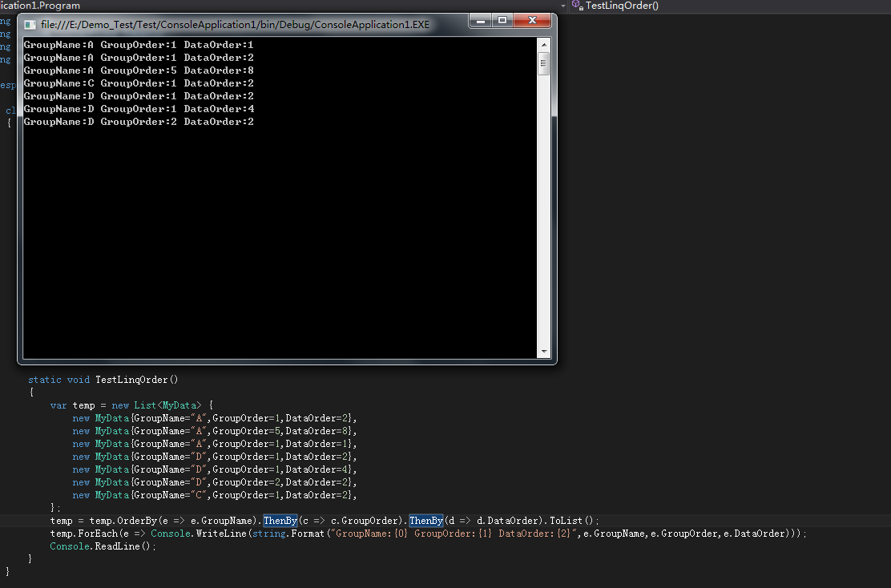Click the console scrollbar up arrow
This screenshot has height=588, width=891.
tap(544, 44)
